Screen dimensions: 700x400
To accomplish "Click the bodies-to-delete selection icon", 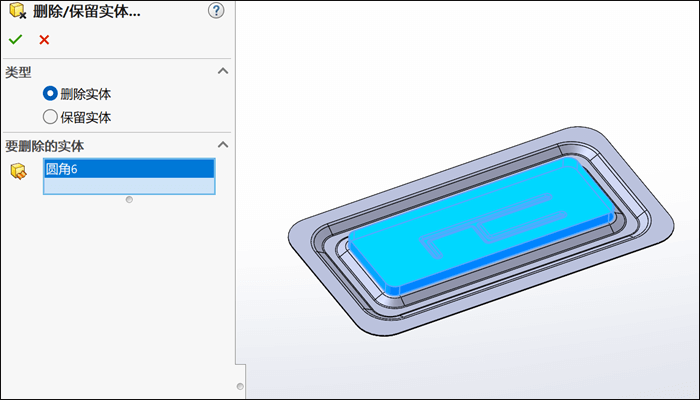I will 18,171.
